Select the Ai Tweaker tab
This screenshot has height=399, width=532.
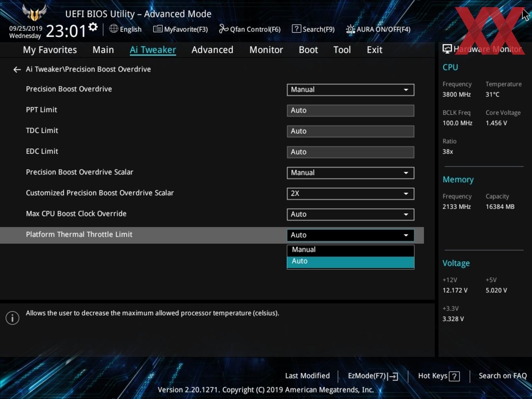pyautogui.click(x=153, y=50)
